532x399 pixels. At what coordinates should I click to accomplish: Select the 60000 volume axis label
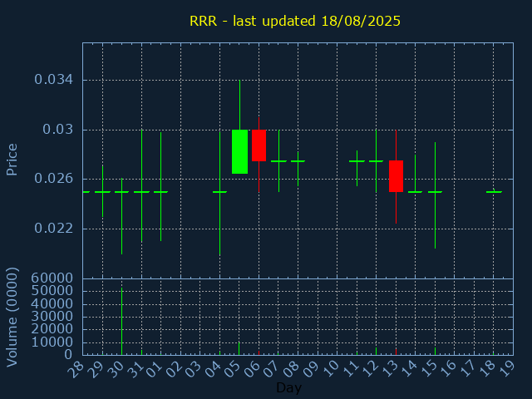point(52,278)
